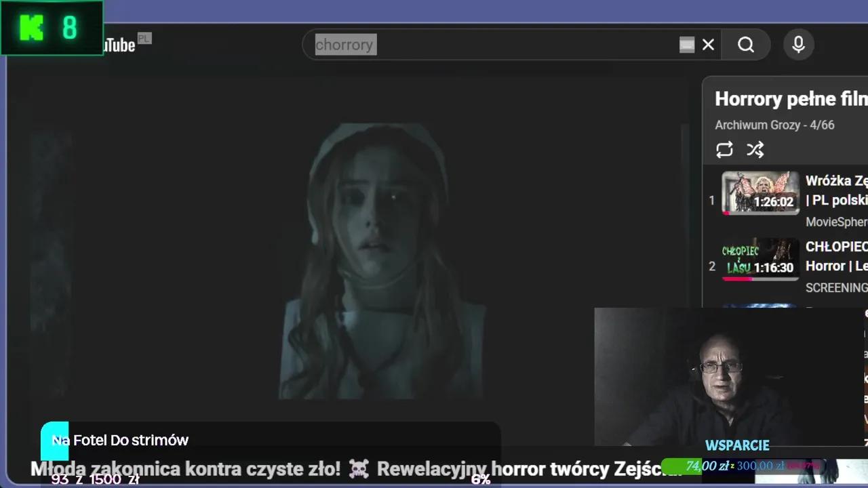The height and width of the screenshot is (488, 868).
Task: Toggle loop playlist
Action: click(724, 150)
